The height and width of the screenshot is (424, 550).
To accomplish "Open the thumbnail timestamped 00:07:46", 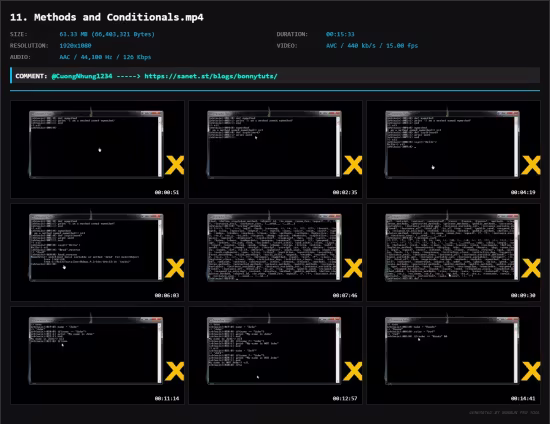I will 275,253.
